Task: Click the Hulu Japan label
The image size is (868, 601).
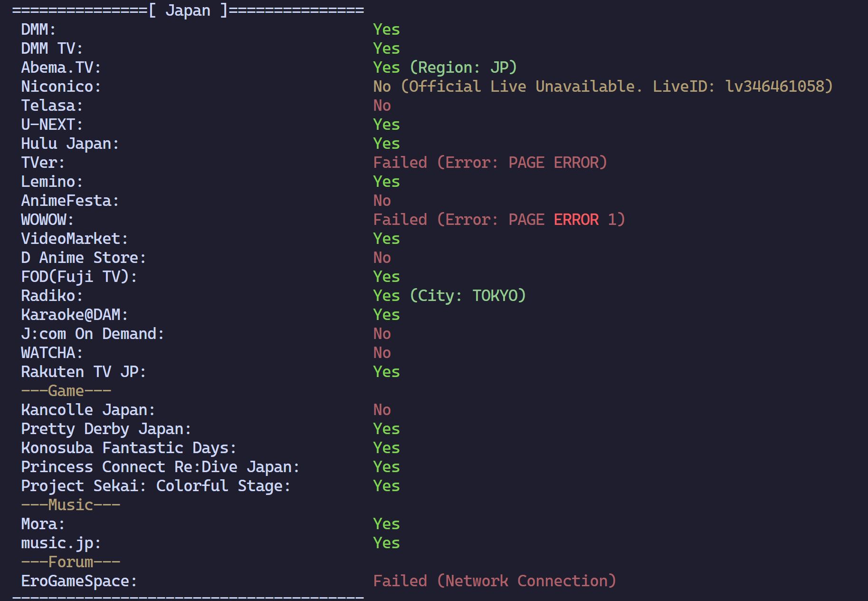Action: (x=70, y=144)
